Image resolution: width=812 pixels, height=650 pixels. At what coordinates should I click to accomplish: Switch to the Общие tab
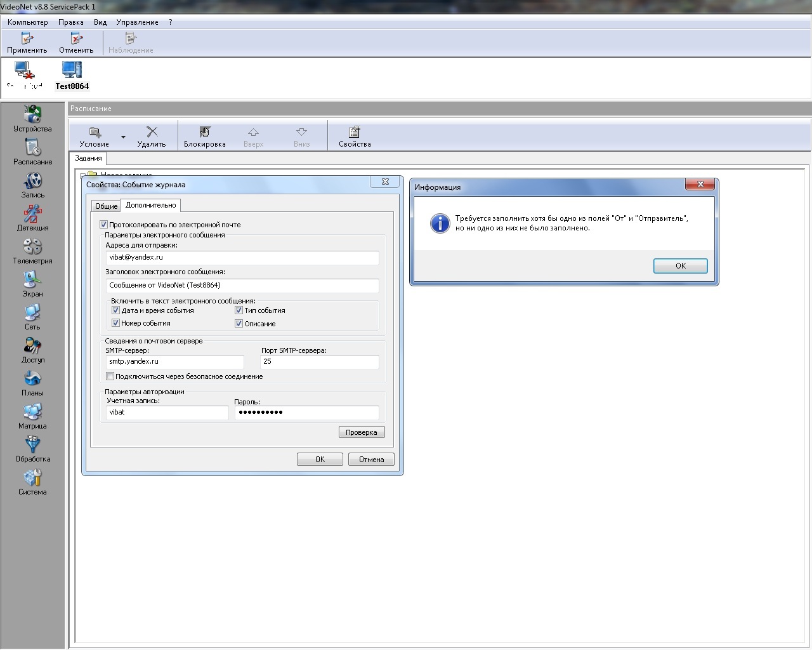[106, 206]
